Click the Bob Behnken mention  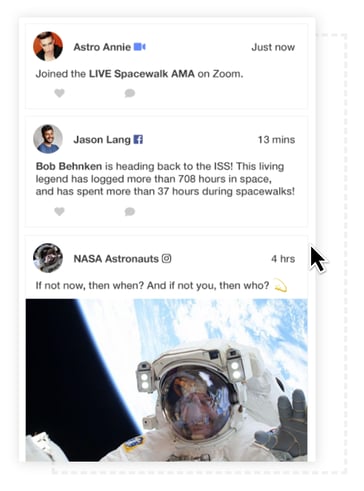click(69, 166)
